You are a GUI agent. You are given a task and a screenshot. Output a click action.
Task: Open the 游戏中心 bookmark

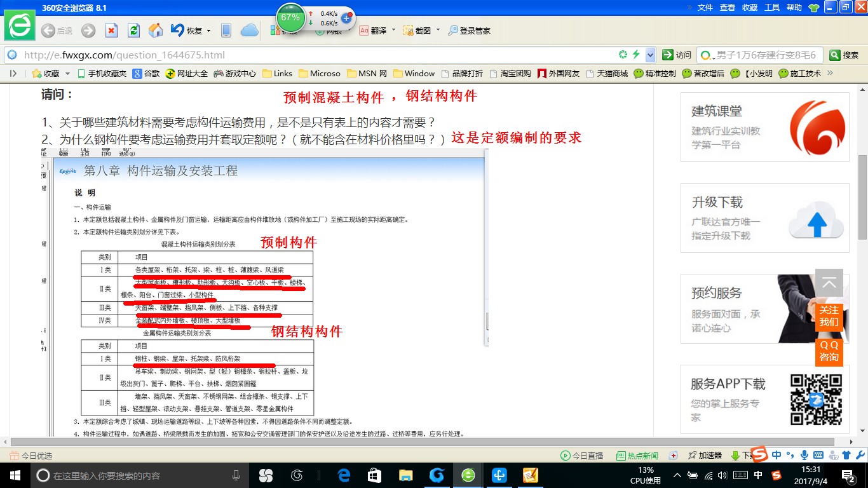click(234, 73)
